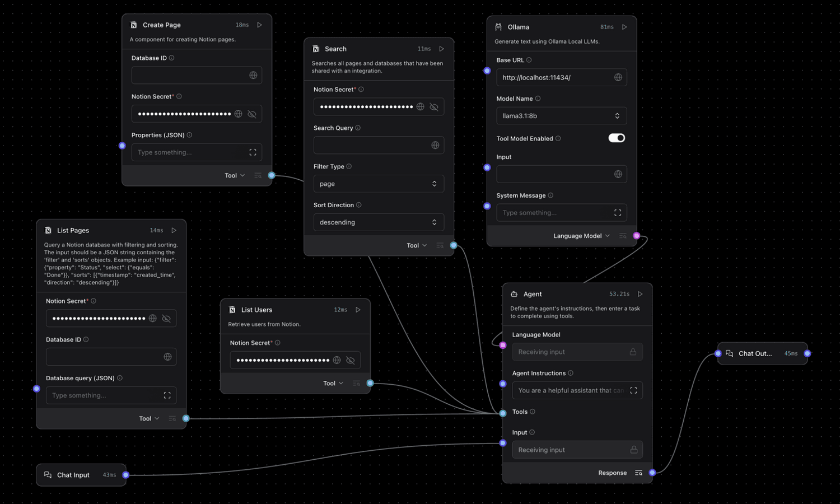Run the Search component
The image size is (840, 504).
point(442,49)
